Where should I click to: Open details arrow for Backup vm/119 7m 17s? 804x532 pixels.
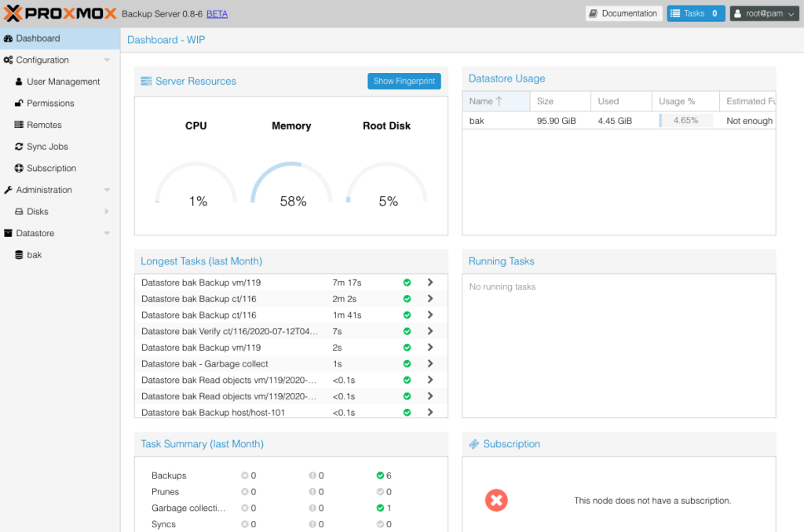tap(430, 282)
